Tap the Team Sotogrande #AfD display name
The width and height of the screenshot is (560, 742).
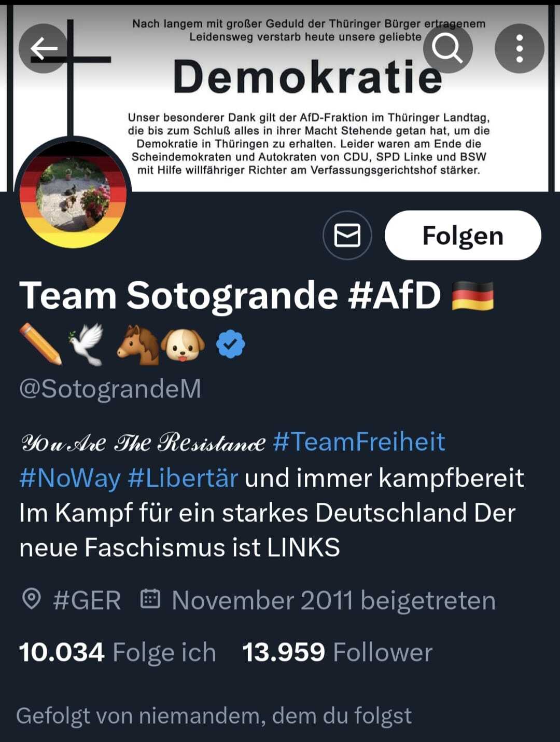coord(230,296)
